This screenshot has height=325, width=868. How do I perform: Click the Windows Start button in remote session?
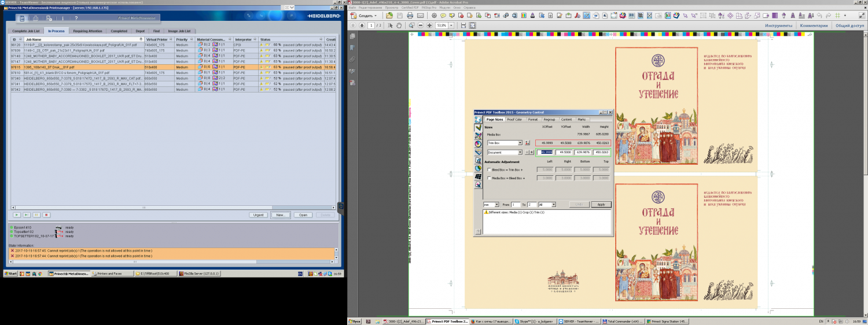tap(11, 274)
